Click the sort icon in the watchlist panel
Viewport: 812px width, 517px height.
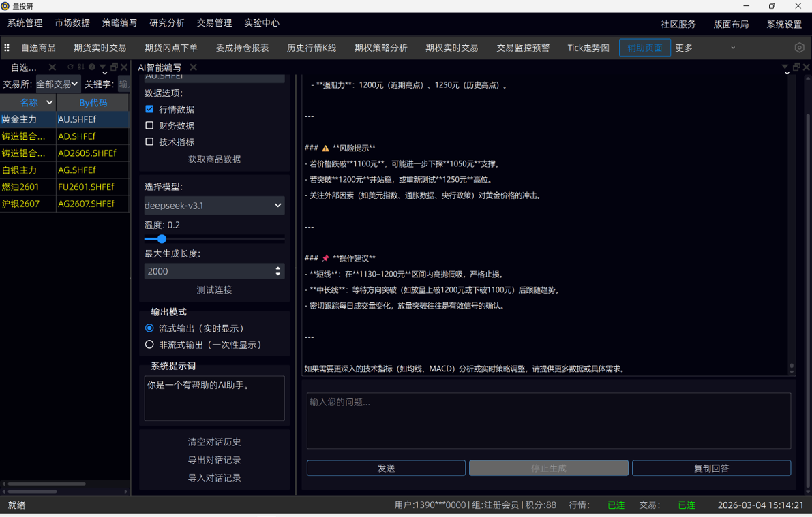coord(80,67)
